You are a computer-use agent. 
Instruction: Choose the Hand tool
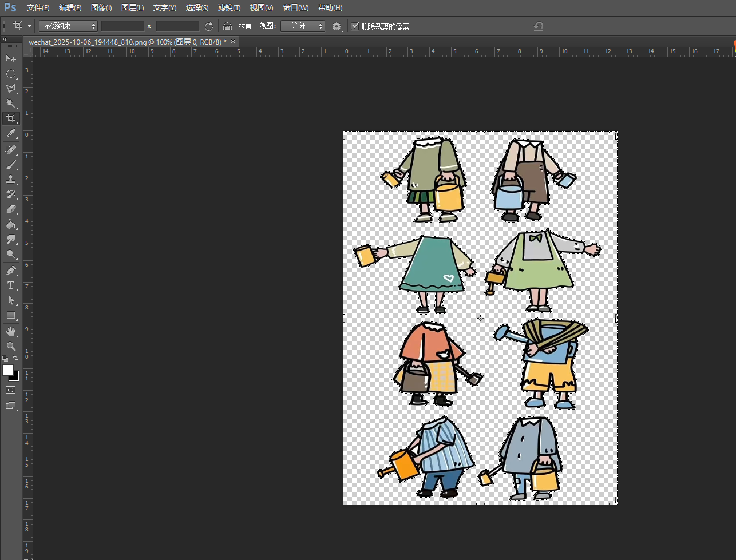pos(11,332)
